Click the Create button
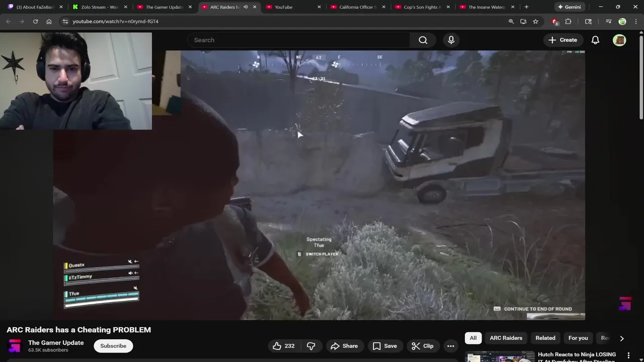Image resolution: width=644 pixels, height=362 pixels. (x=563, y=40)
